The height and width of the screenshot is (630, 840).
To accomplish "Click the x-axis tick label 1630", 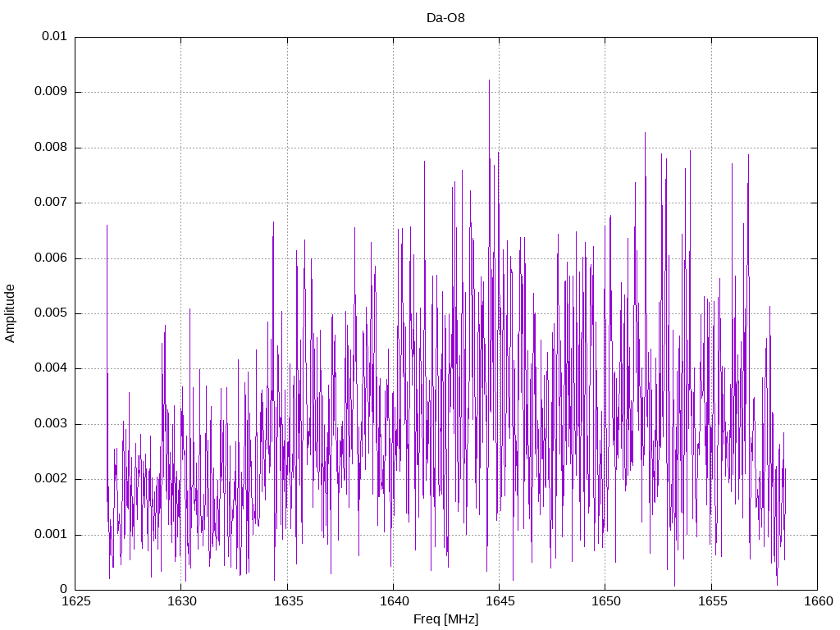I will (181, 601).
